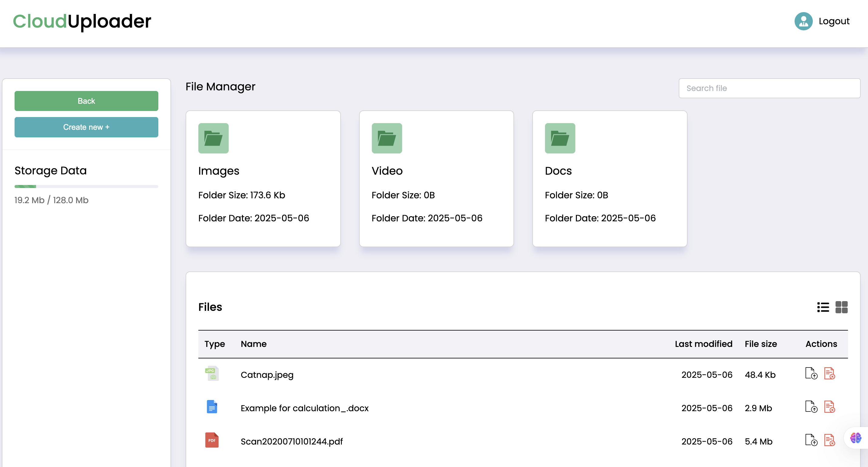This screenshot has width=868, height=467.
Task: Click the 48.4 Kb file size value
Action: (x=760, y=375)
